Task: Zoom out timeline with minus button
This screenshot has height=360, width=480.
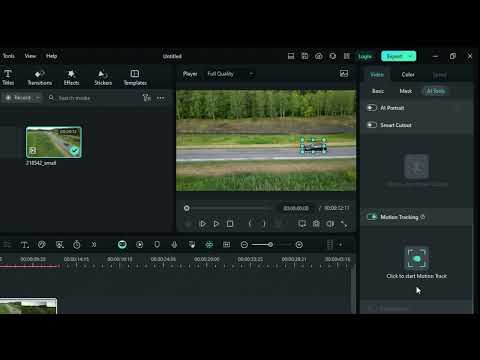Action: (244, 245)
